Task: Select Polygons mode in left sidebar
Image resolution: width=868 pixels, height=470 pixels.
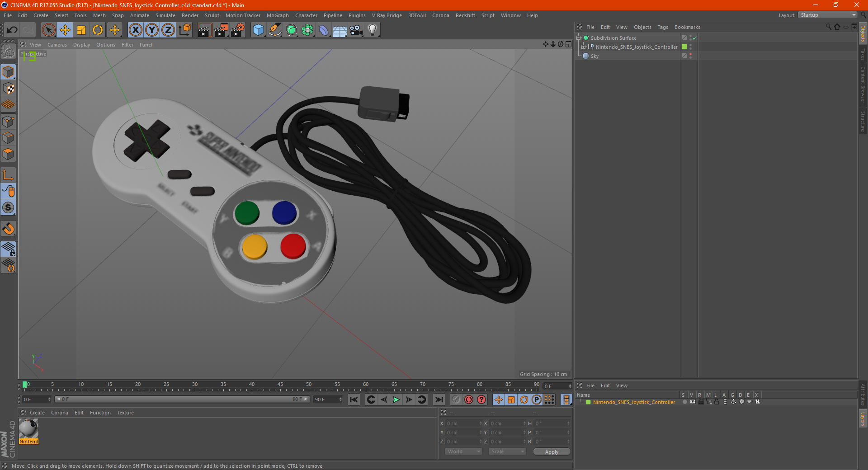Action: (9, 154)
